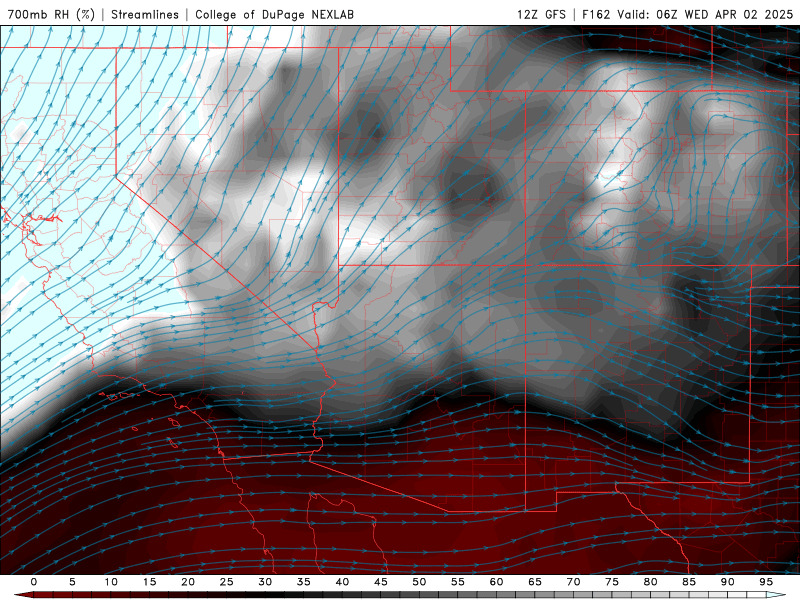The image size is (800, 600).
Task: Click the "75" colorbar scale label
Action: point(612,582)
